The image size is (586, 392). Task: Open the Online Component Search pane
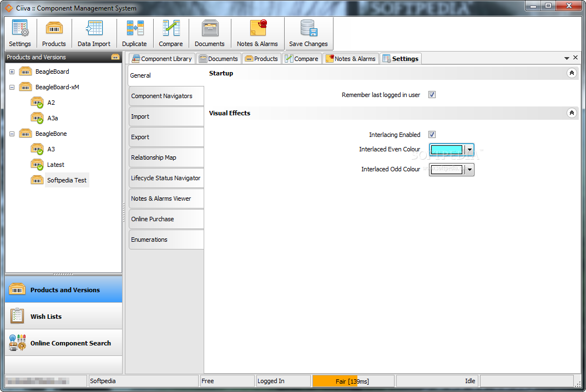[x=64, y=343]
